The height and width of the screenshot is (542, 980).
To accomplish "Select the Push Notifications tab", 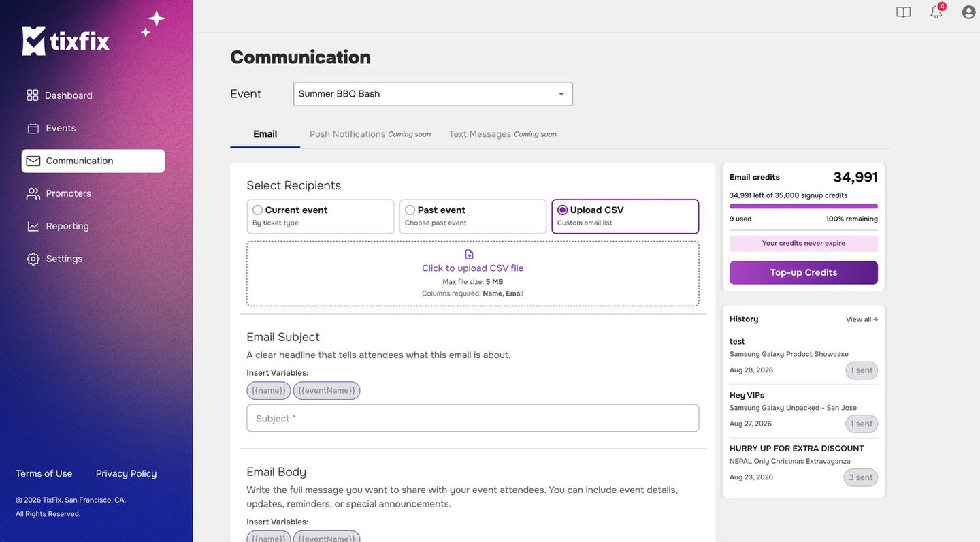I will pyautogui.click(x=370, y=134).
